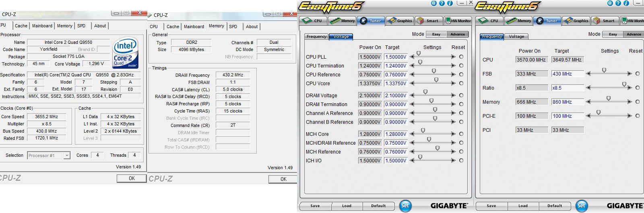Click the decrease arrow on the DRAM Voltage slider

point(412,96)
